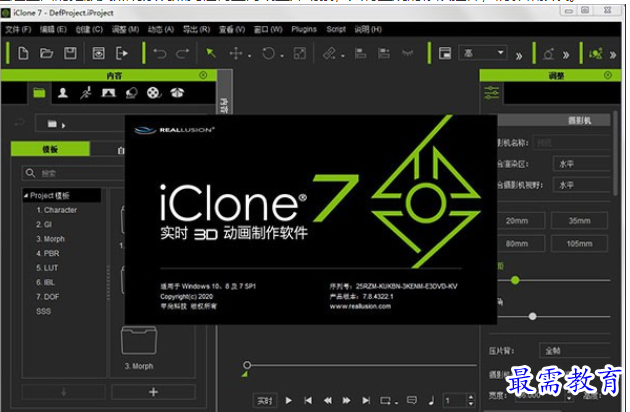This screenshot has height=412, width=630.
Task: Open the Media film reel tab icon
Action: (x=153, y=93)
